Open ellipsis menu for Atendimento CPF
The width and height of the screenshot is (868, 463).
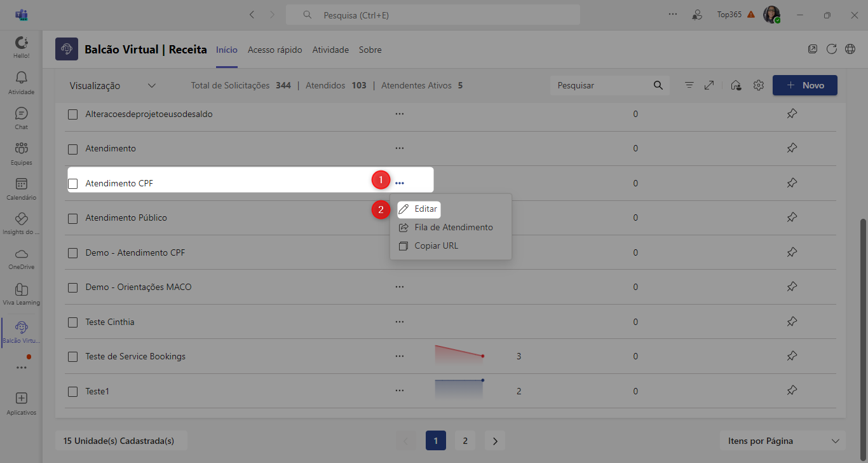click(400, 183)
